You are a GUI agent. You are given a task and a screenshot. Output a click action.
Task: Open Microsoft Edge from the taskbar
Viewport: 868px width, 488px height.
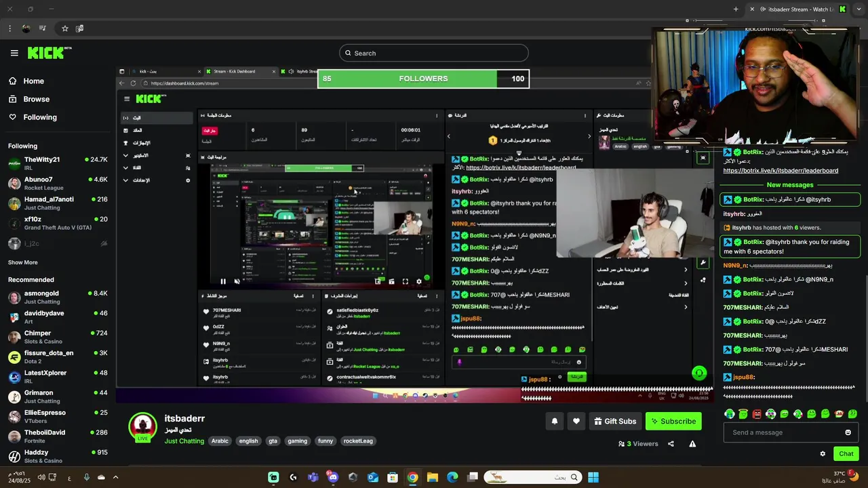[452, 477]
